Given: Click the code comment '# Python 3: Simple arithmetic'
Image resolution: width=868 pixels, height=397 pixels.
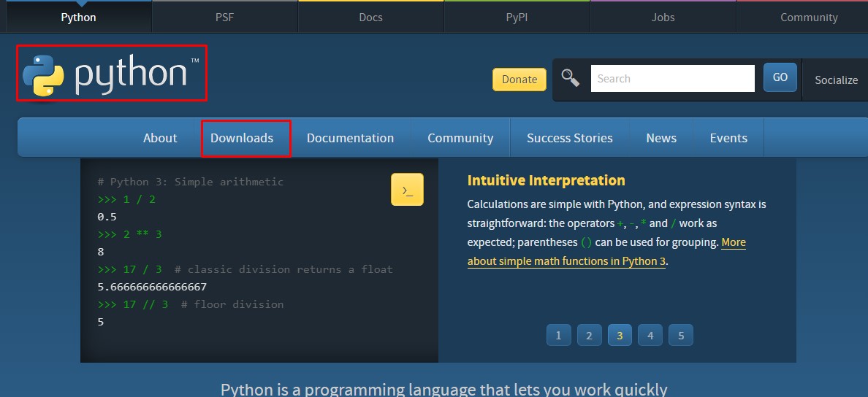Looking at the screenshot, I should point(191,182).
